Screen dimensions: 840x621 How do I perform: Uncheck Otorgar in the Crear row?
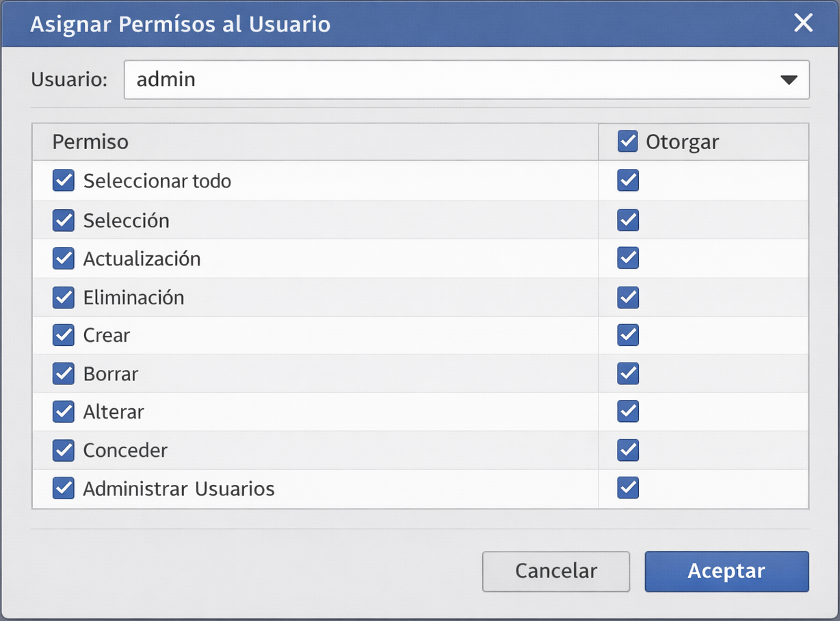click(627, 335)
